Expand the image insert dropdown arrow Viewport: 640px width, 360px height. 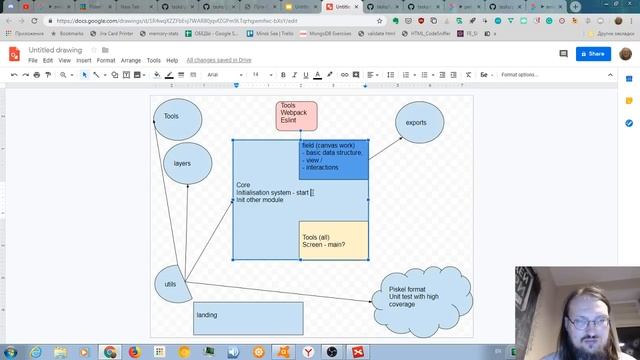[144, 75]
